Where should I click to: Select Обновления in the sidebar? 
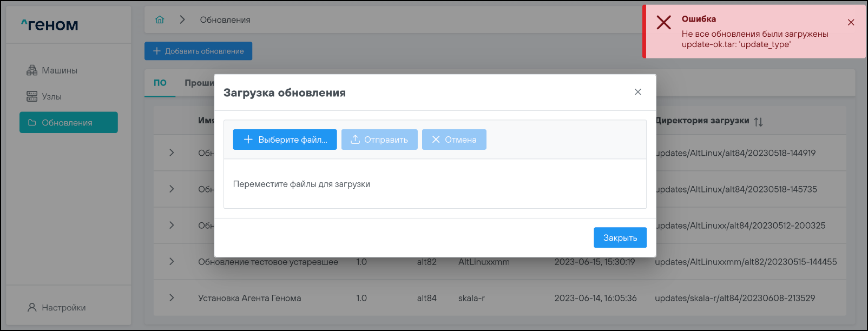[69, 123]
